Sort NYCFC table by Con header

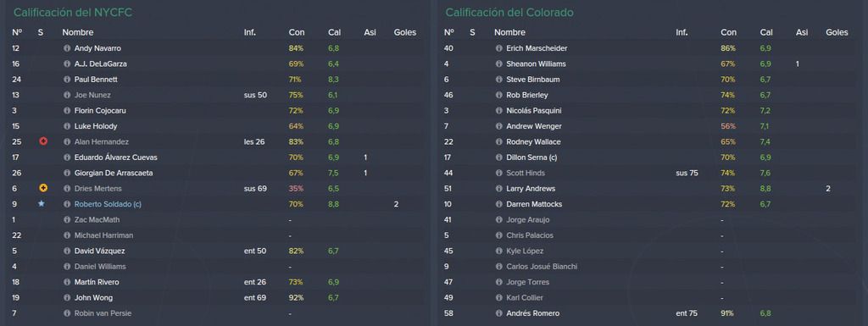pyautogui.click(x=296, y=32)
